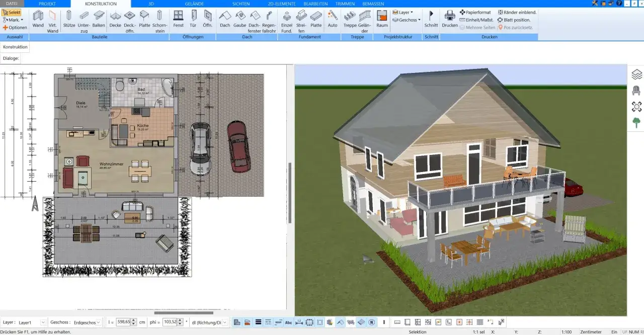644x335 pixels.
Task: Open tree plants icon on right sidebar
Action: 636,122
